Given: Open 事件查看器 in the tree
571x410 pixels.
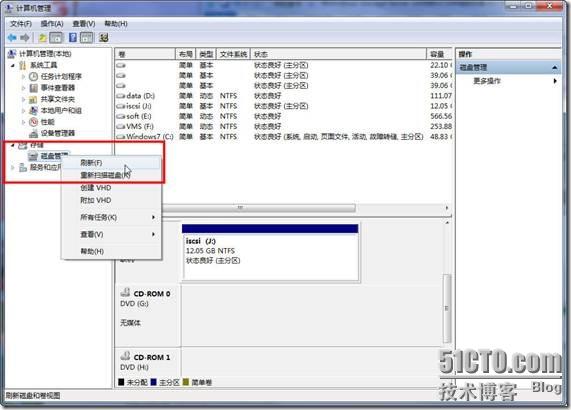Looking at the screenshot, I should click(x=58, y=88).
